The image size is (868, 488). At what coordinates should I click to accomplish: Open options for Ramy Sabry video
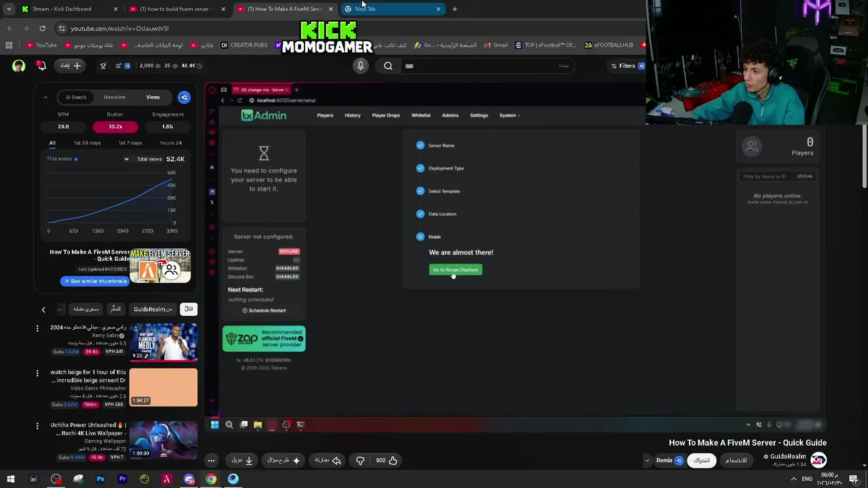pyautogui.click(x=37, y=328)
